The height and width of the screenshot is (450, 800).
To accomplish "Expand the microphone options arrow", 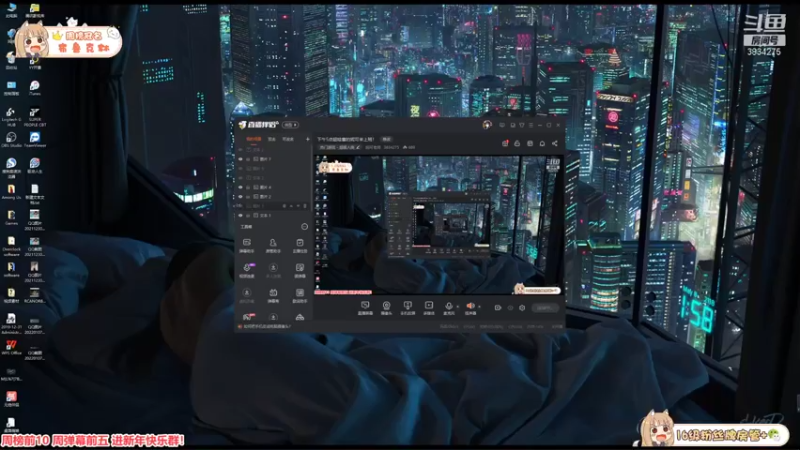I will pos(457,307).
